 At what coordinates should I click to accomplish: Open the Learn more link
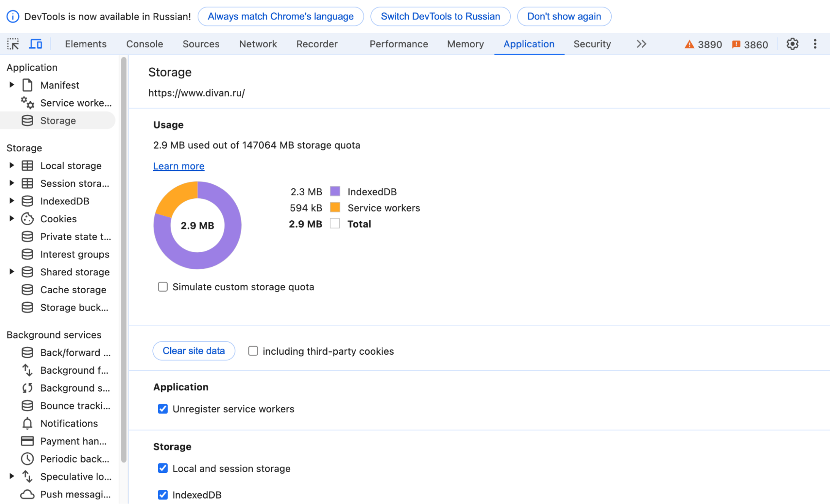tap(179, 166)
